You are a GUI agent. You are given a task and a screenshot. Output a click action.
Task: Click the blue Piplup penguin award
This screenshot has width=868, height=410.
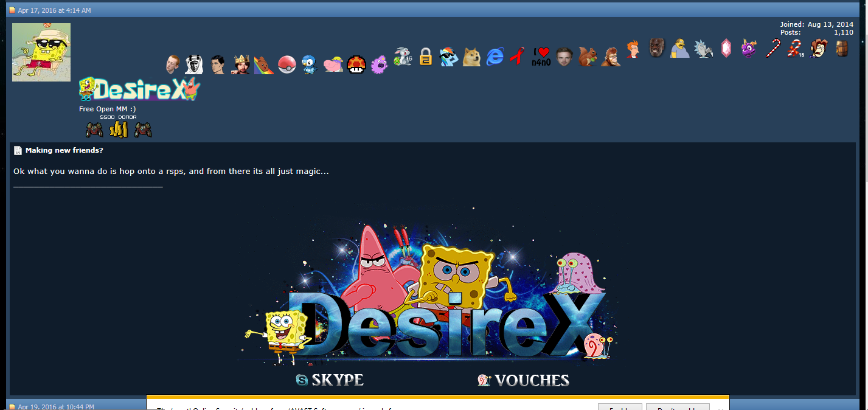(x=310, y=64)
